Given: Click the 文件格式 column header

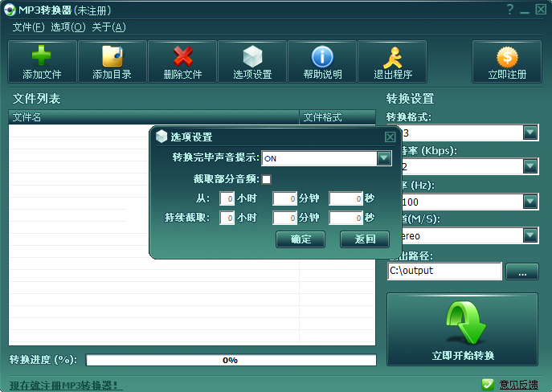Looking at the screenshot, I should (337, 116).
